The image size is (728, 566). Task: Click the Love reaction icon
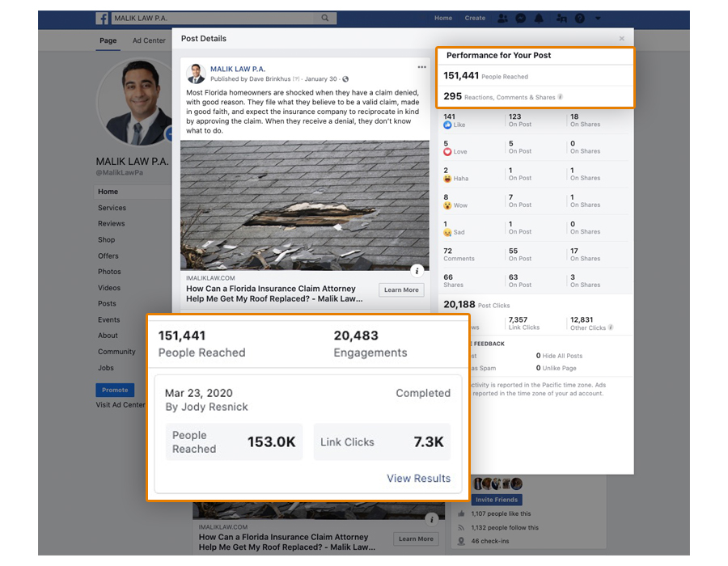coord(447,152)
